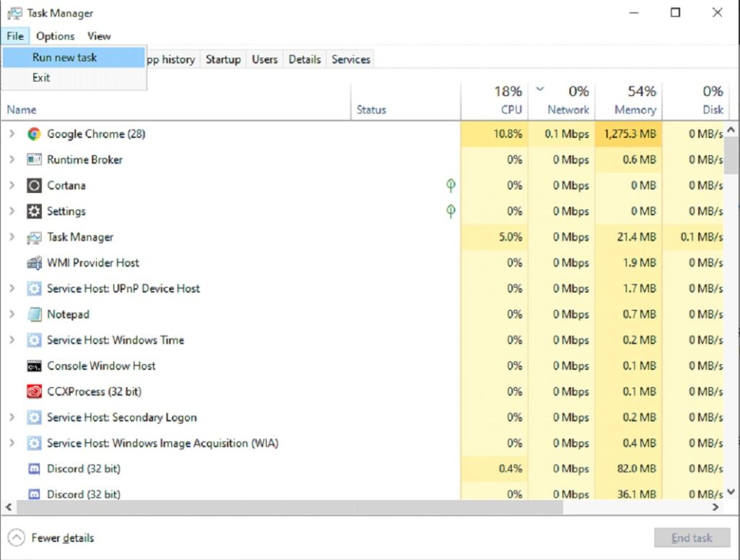Click the Windows Image Acquisition service icon

[x=34, y=443]
